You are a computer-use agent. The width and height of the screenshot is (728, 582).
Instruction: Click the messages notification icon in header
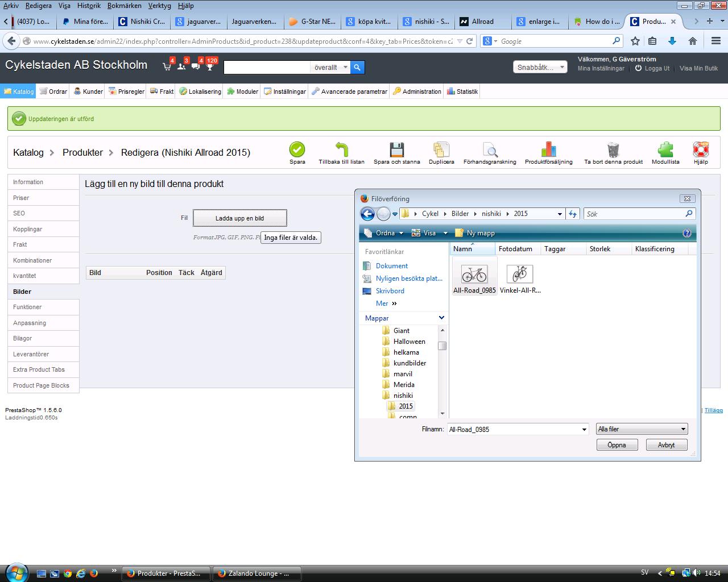tap(196, 66)
